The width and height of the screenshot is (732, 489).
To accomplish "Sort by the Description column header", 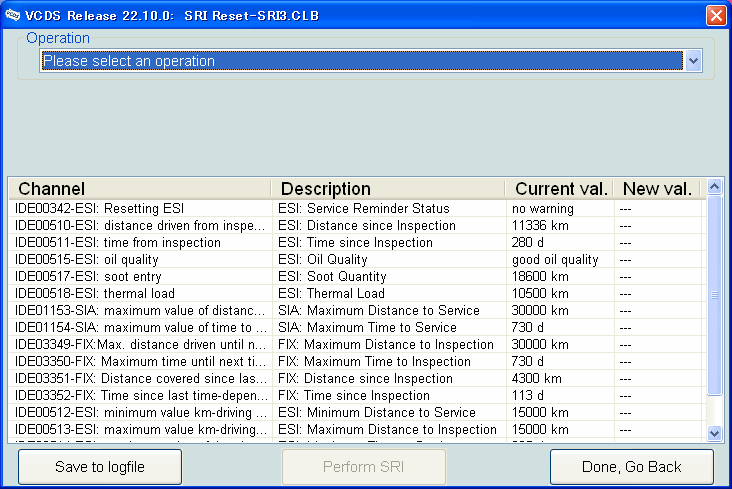I will pos(388,189).
